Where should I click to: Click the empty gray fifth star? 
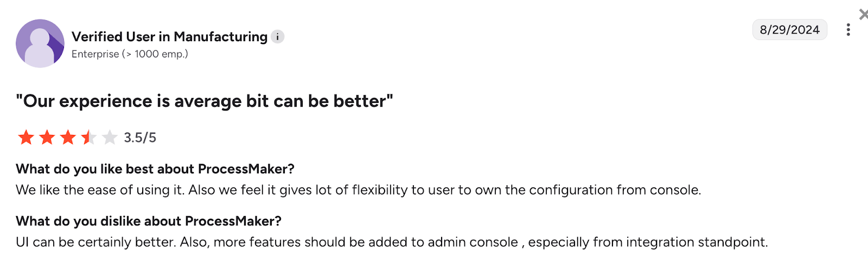coord(110,138)
